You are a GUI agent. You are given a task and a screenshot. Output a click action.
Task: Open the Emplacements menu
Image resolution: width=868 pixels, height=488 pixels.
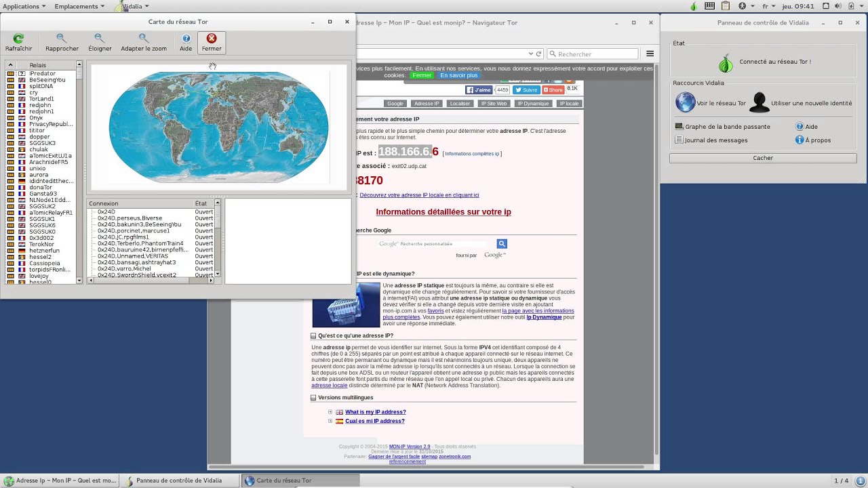click(x=79, y=6)
